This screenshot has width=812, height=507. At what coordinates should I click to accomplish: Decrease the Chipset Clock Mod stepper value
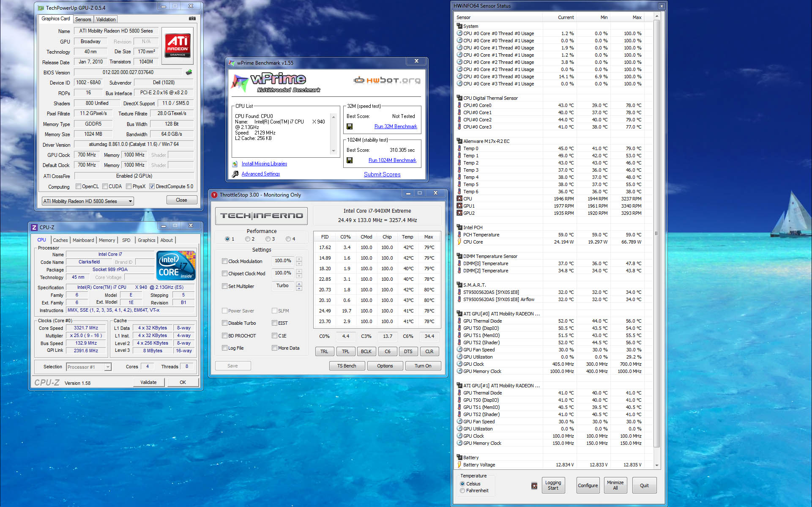pos(299,276)
